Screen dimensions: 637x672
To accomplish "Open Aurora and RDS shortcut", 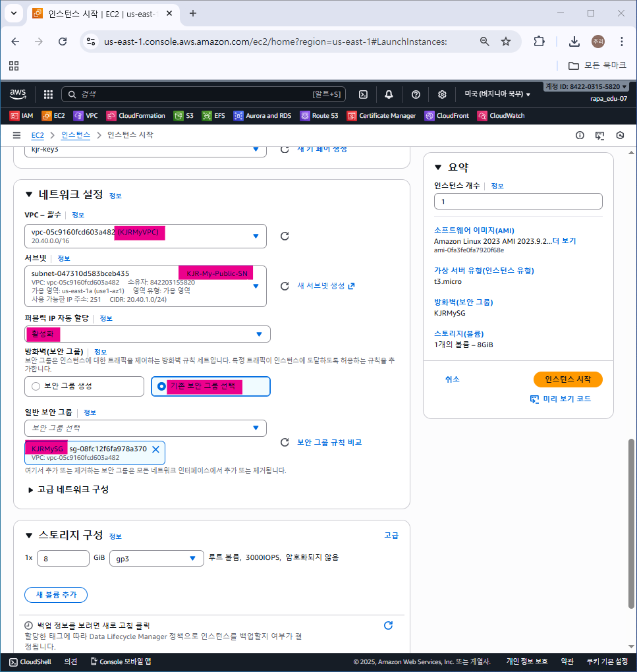I will 262,116.
